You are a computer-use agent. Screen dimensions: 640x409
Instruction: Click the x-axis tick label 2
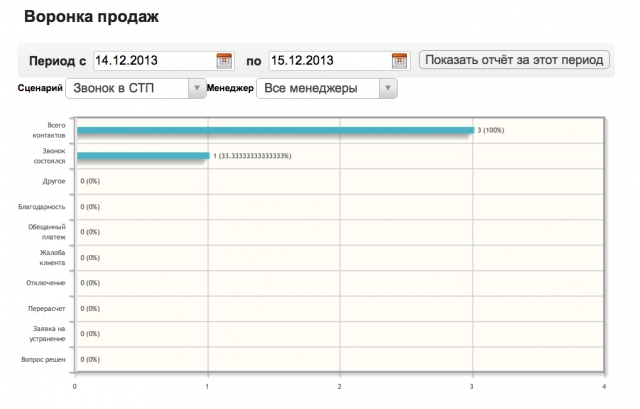point(339,387)
